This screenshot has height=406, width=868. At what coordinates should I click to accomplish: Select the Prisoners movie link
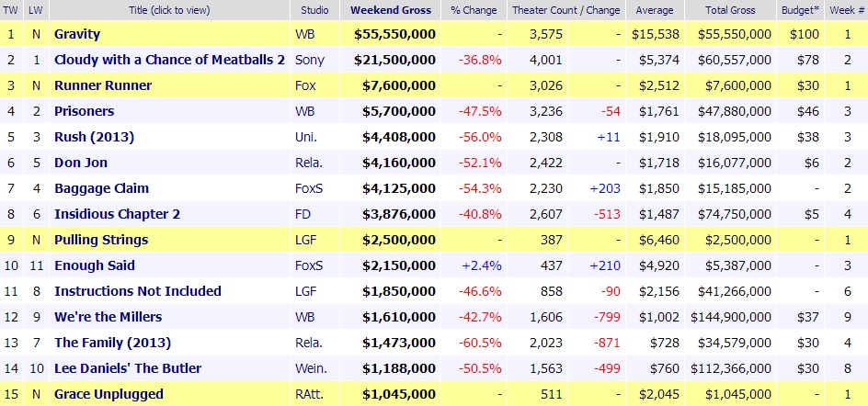tap(86, 111)
